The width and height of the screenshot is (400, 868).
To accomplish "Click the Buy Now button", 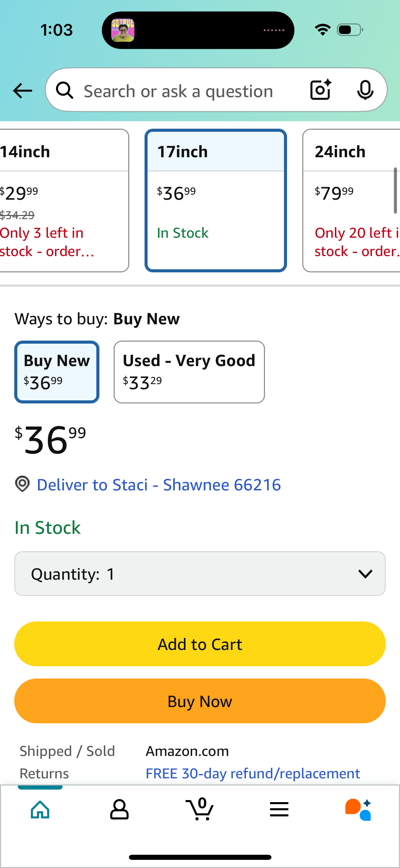I will 200,701.
